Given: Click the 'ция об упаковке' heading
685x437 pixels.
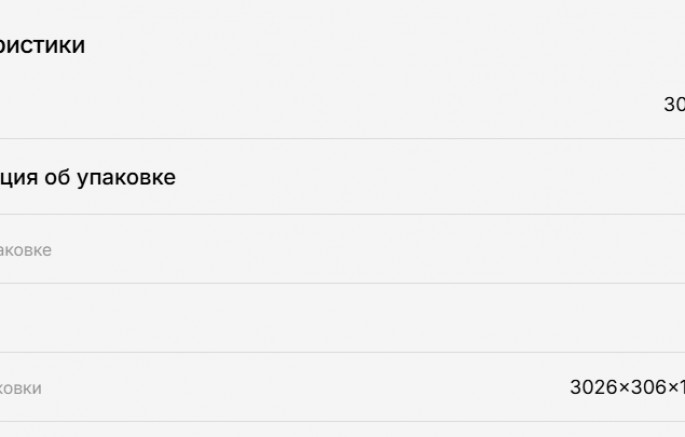Looking at the screenshot, I should coord(87,178).
